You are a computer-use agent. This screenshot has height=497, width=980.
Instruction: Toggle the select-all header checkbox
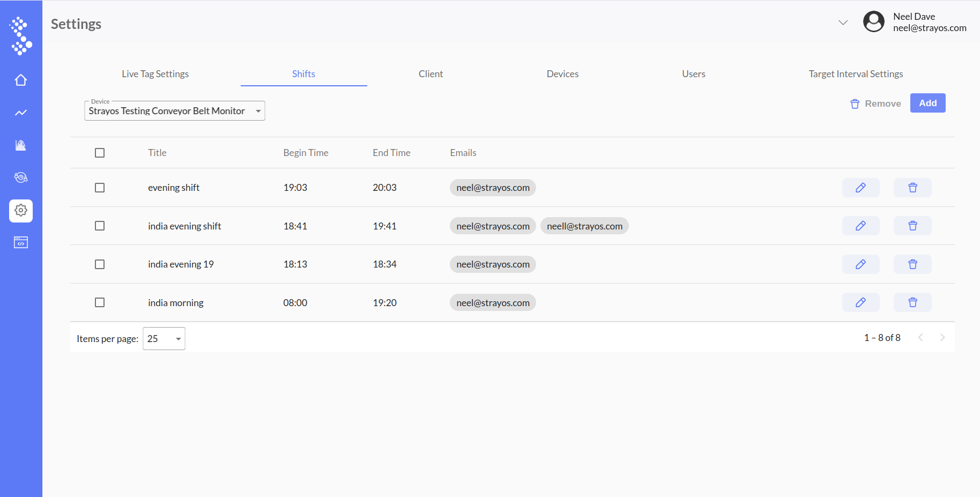coord(100,153)
